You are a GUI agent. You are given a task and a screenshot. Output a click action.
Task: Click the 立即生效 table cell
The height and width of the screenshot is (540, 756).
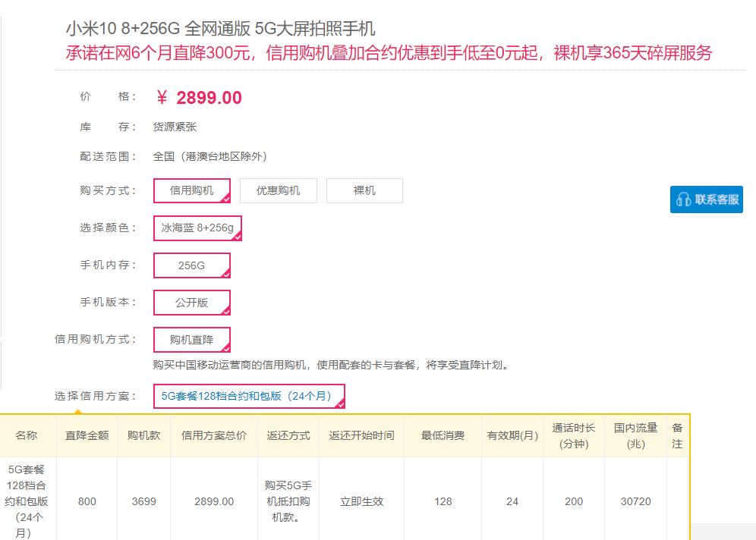click(x=361, y=501)
